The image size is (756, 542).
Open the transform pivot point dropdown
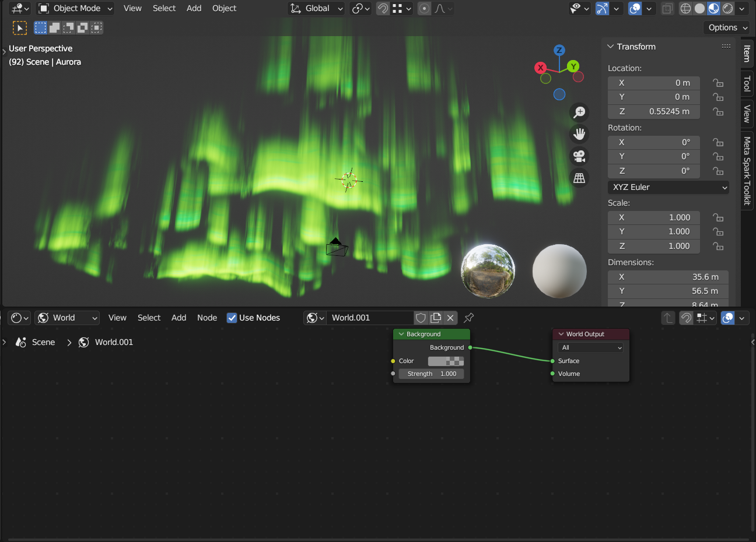[x=360, y=8]
